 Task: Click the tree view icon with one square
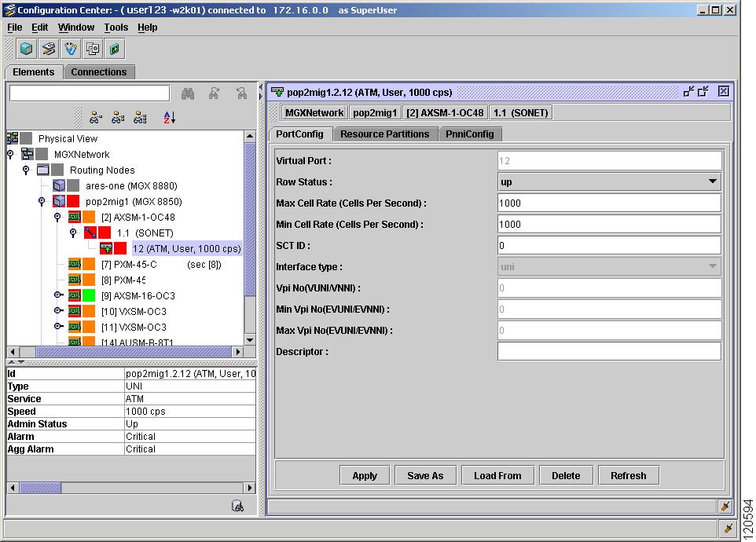click(x=95, y=117)
